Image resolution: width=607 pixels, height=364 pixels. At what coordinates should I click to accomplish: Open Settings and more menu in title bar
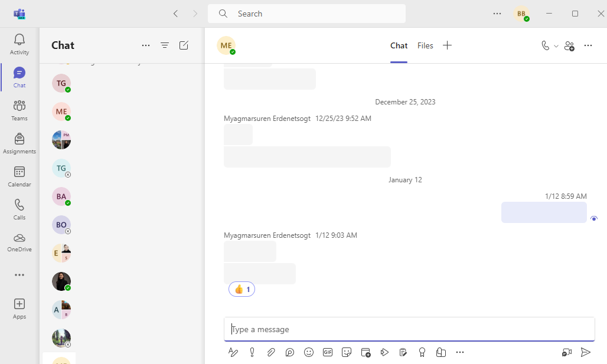point(497,14)
